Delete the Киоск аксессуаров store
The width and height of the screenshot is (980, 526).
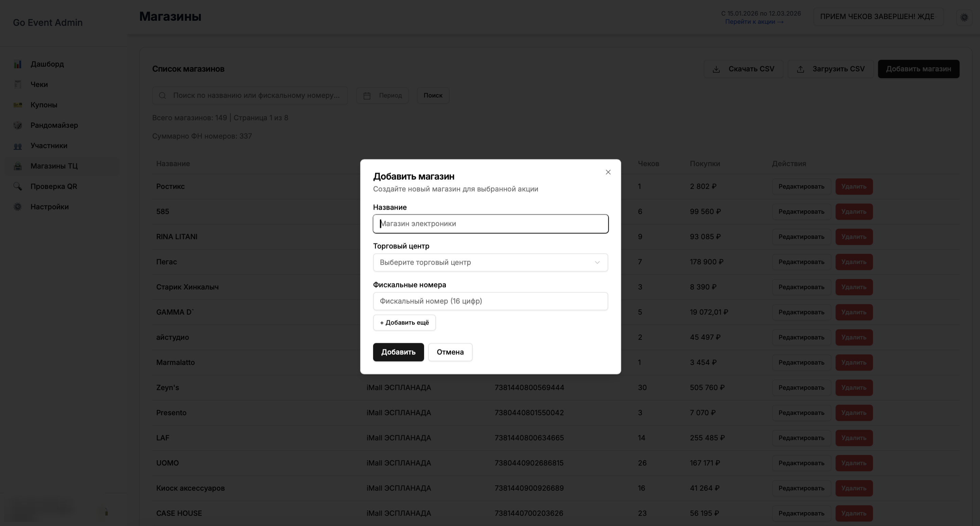[854, 488]
